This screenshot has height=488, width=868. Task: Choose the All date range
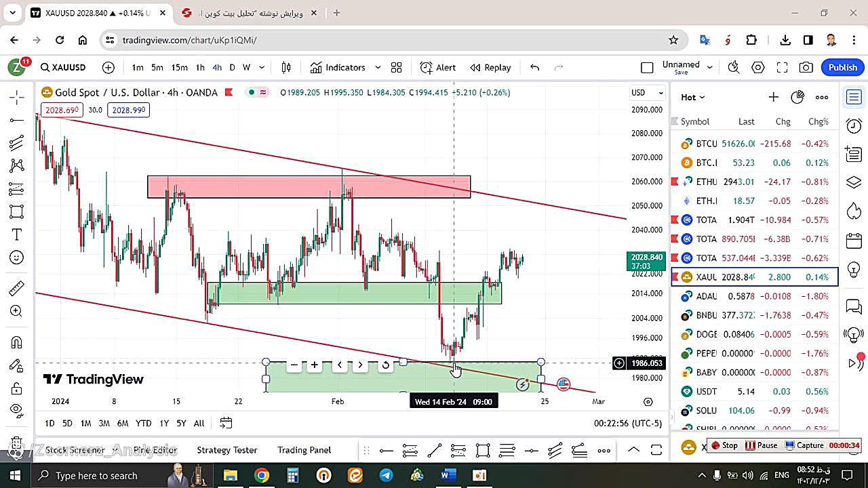coord(199,423)
